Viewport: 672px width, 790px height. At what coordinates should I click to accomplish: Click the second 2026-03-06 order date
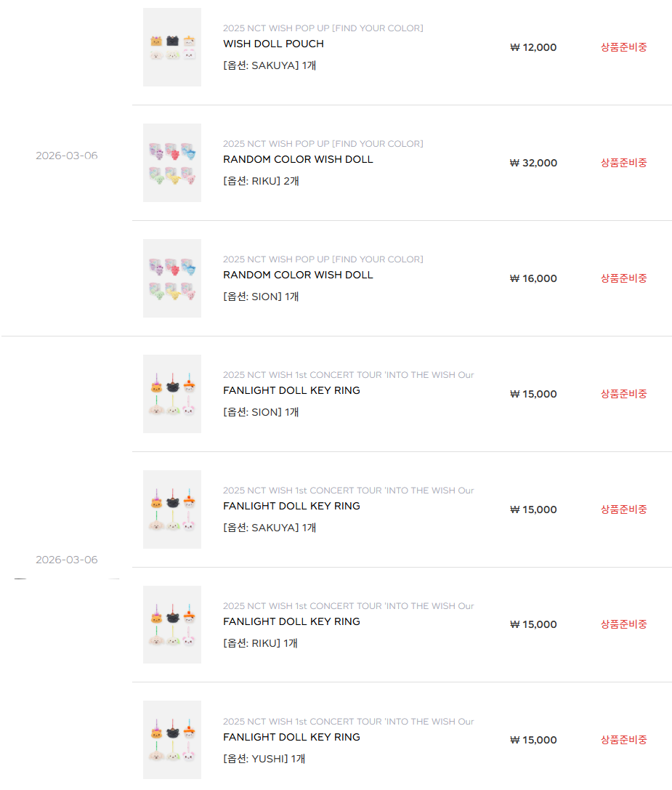tap(66, 560)
